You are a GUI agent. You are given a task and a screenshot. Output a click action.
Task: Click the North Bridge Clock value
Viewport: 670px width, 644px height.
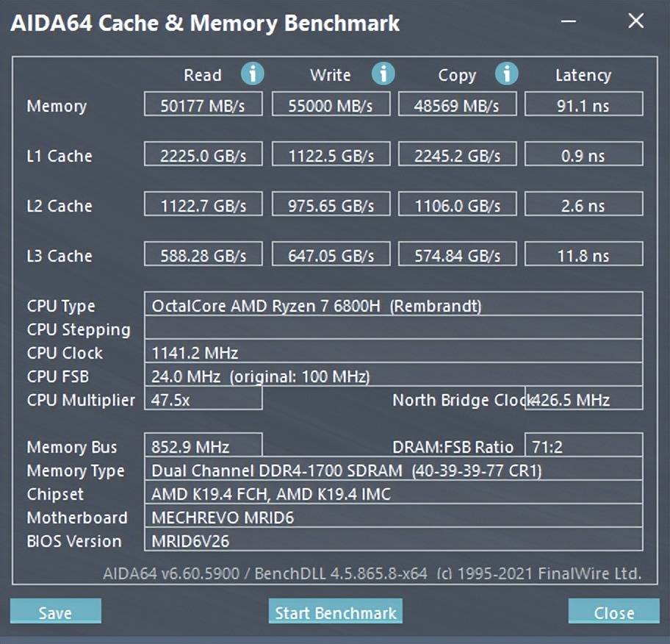pos(584,399)
